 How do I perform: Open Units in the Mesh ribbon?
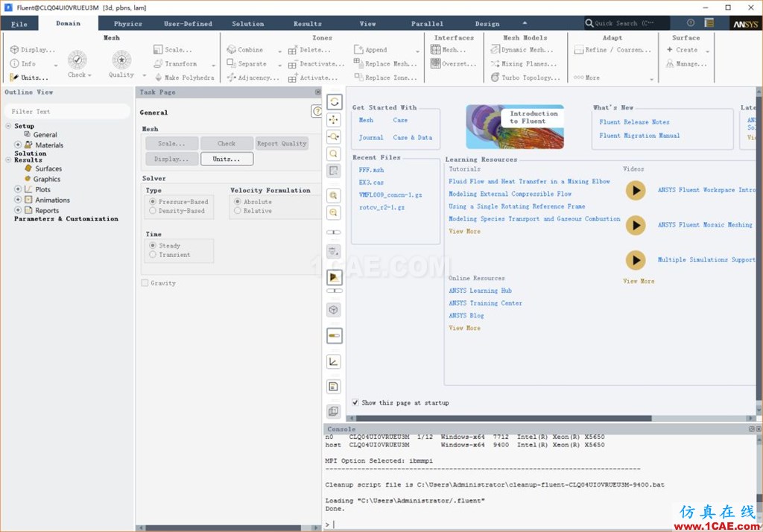click(x=29, y=77)
